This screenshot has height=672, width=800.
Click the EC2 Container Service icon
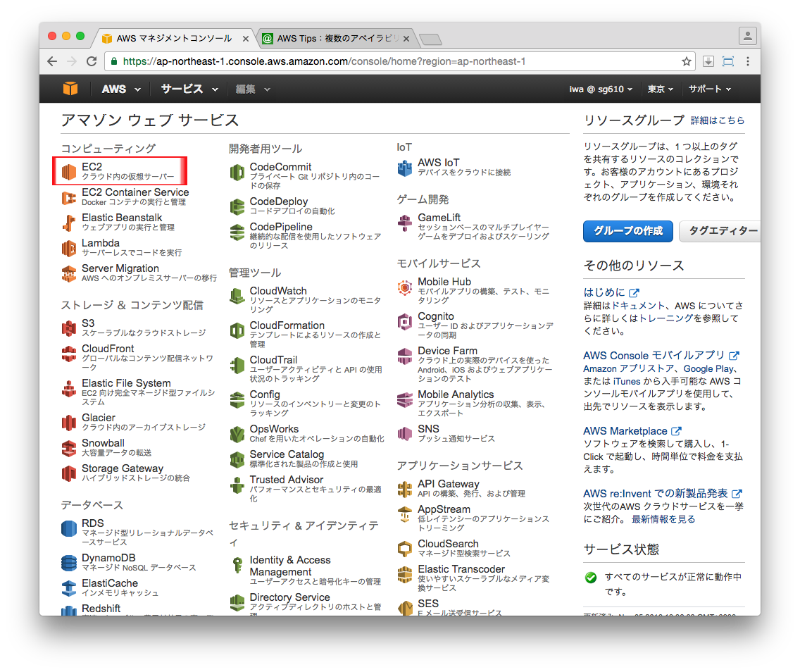pos(69,197)
